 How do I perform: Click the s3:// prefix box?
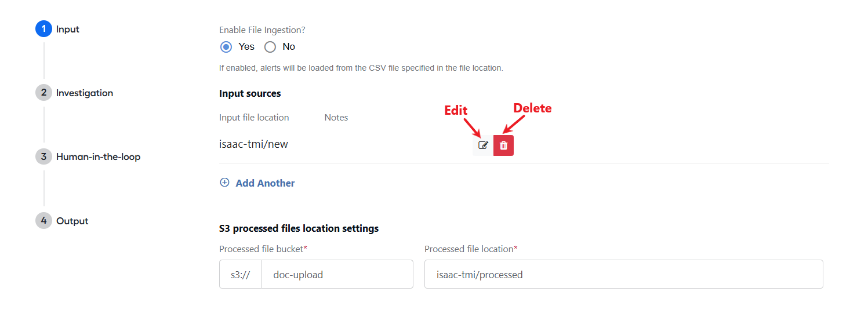pos(240,274)
